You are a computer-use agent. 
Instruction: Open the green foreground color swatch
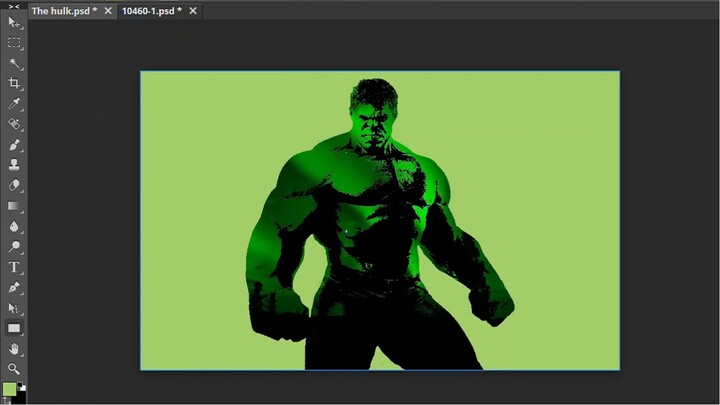point(9,389)
